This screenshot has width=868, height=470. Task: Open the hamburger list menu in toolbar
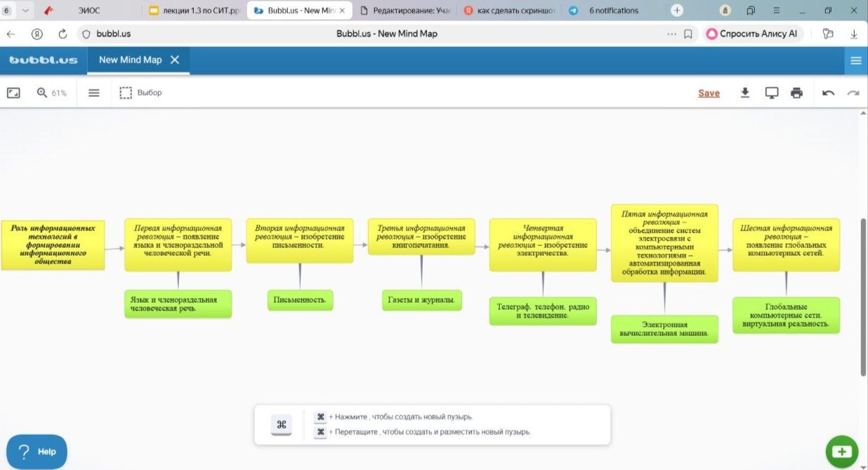coord(93,93)
